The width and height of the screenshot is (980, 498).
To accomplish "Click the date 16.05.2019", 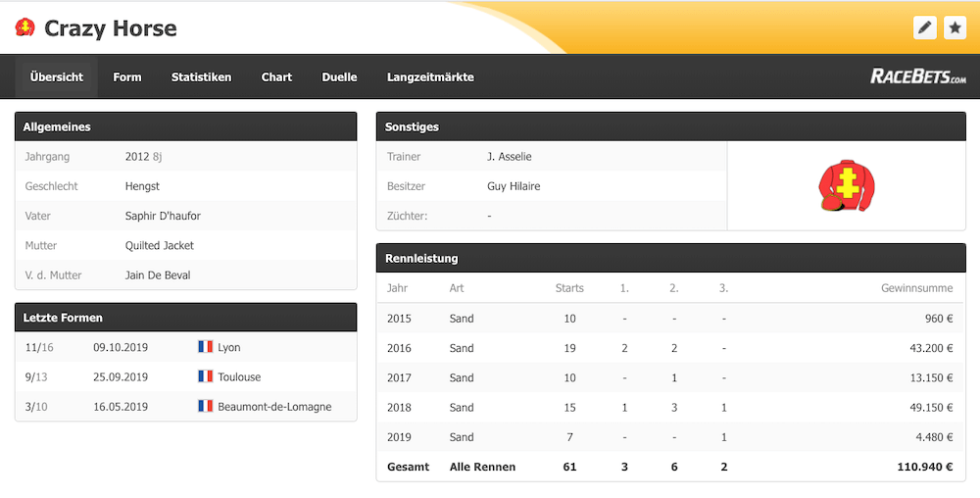I will pyautogui.click(x=121, y=407).
